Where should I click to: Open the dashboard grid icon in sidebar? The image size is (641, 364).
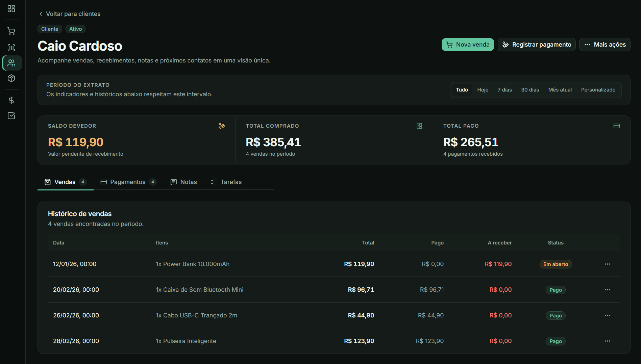click(11, 9)
